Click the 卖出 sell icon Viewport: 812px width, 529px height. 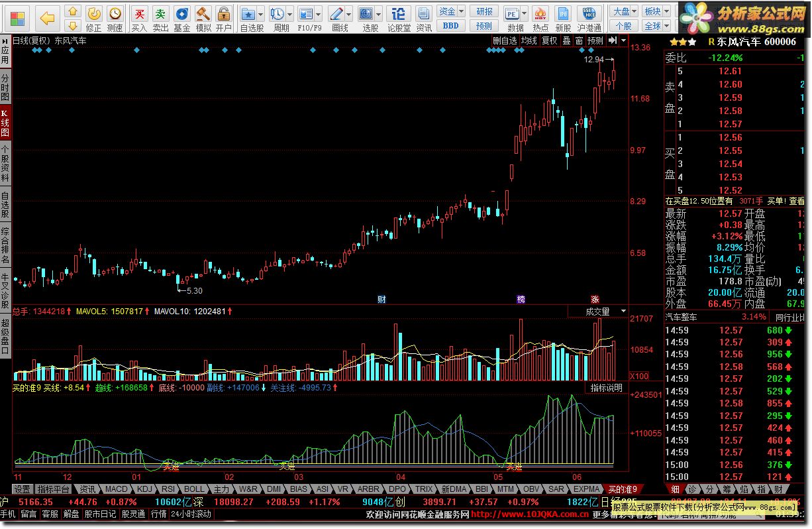pyautogui.click(x=160, y=13)
